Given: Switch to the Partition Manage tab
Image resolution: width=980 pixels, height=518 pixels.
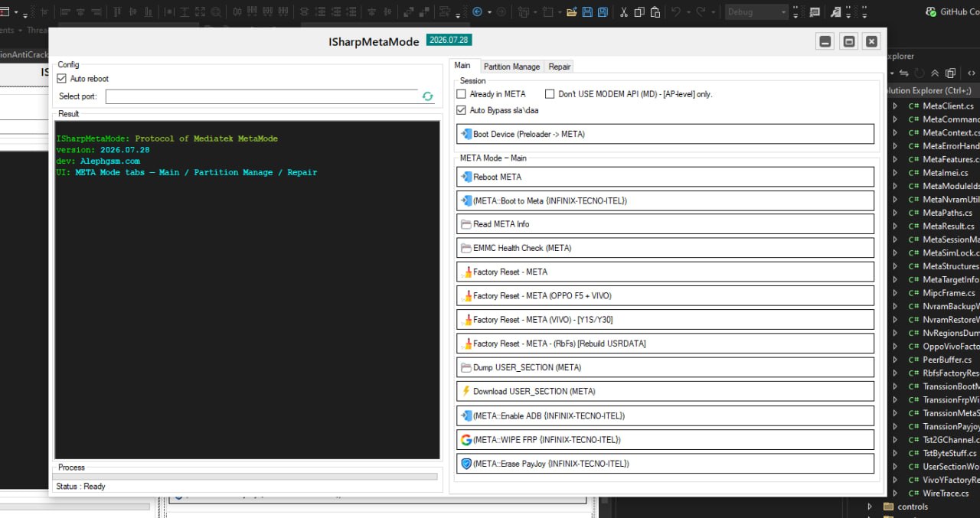Looking at the screenshot, I should (511, 67).
